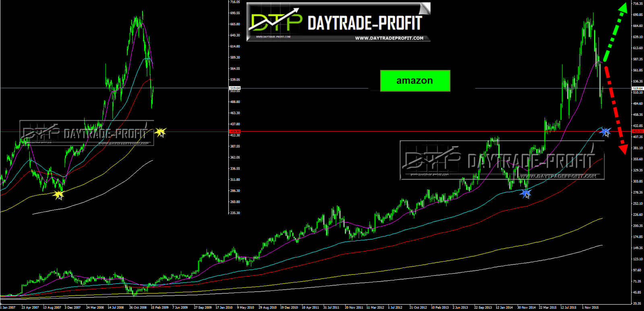
Task: Click the green amazon label
Action: click(415, 81)
